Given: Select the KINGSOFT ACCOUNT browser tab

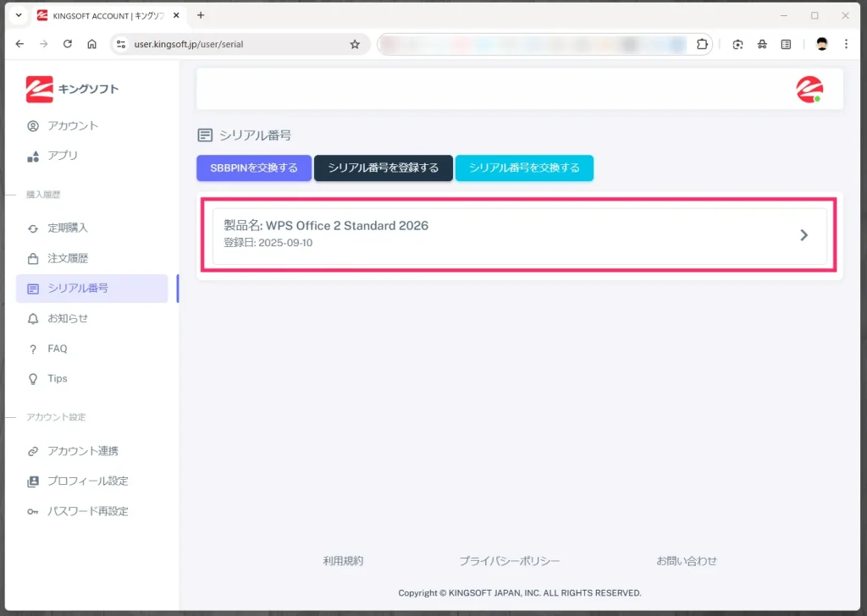Looking at the screenshot, I should point(108,15).
